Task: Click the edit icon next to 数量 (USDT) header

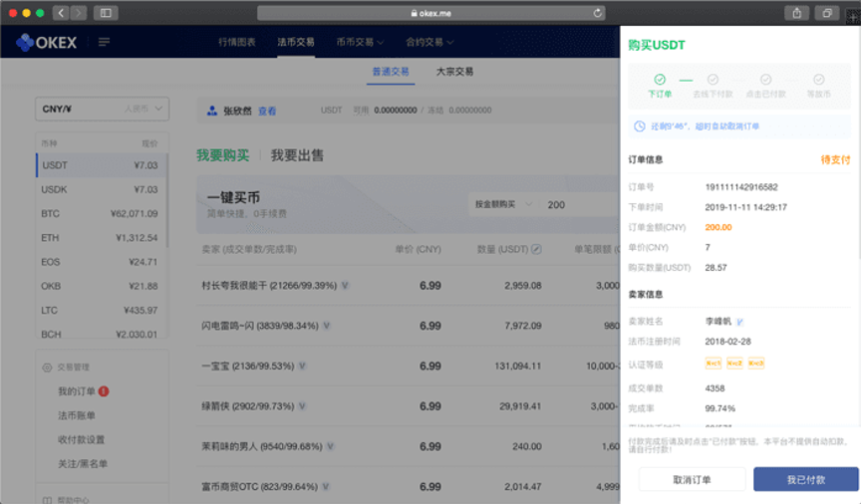Action: [537, 248]
